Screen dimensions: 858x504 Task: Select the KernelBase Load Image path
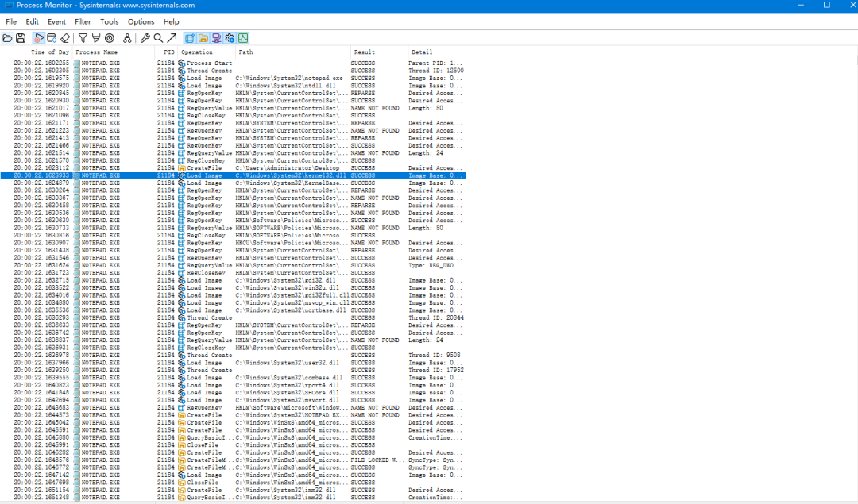coord(292,183)
